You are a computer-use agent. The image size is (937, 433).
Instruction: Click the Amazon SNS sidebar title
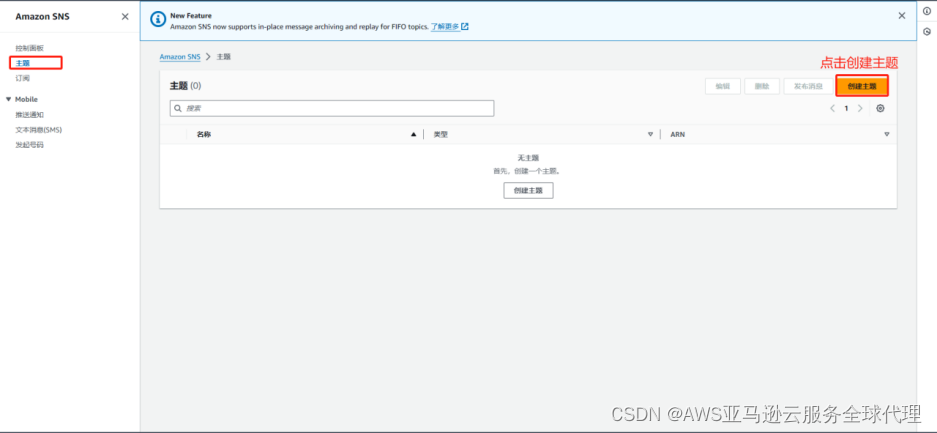click(x=42, y=17)
